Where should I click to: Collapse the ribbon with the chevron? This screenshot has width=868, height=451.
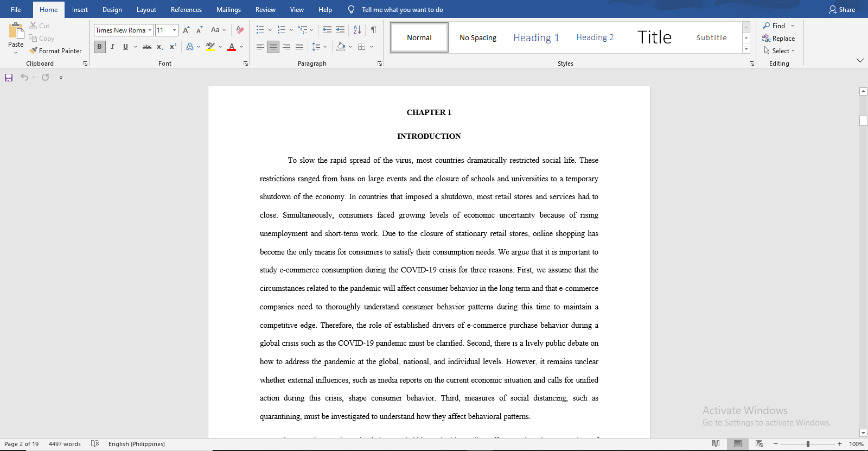point(860,60)
